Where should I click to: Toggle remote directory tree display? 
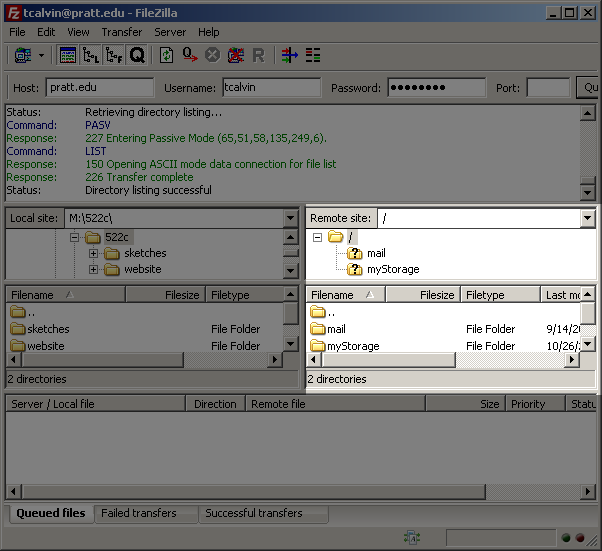pos(114,55)
